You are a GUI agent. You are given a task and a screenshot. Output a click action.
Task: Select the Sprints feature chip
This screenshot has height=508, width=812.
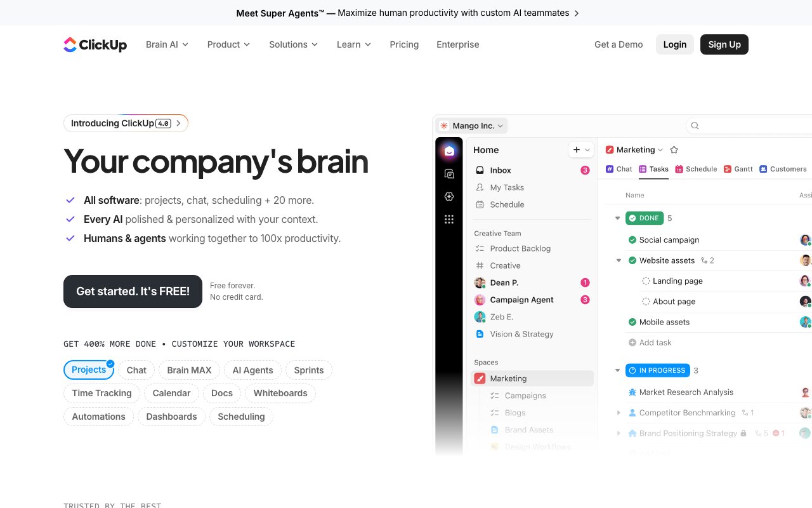pyautogui.click(x=309, y=370)
